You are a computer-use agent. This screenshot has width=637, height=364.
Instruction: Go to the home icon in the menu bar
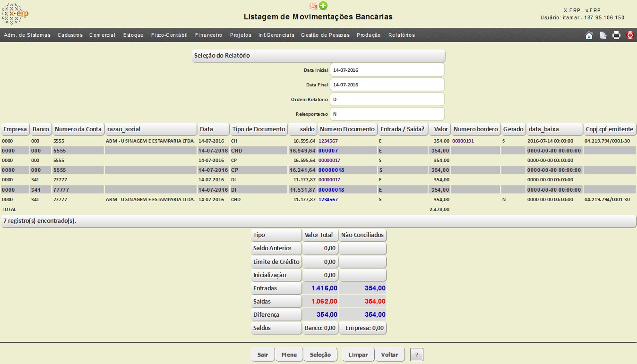589,35
